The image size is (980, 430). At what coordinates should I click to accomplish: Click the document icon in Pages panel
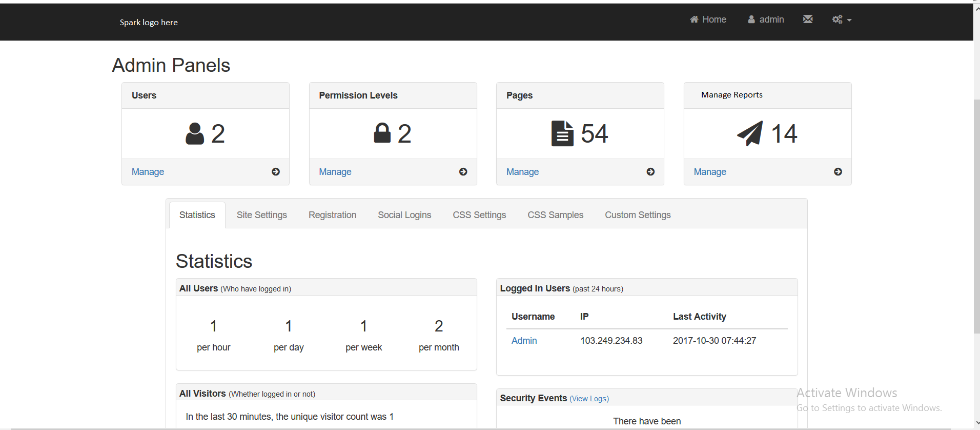[562, 134]
